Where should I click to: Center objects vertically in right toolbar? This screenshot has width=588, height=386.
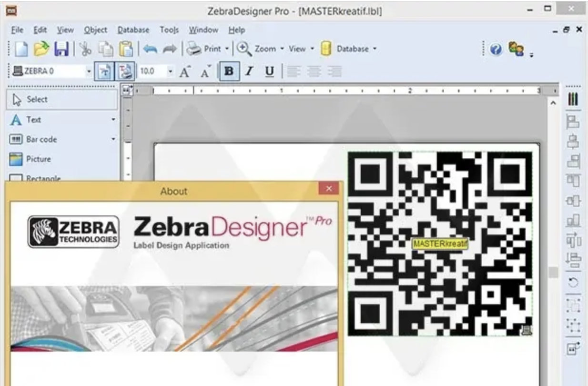click(573, 201)
